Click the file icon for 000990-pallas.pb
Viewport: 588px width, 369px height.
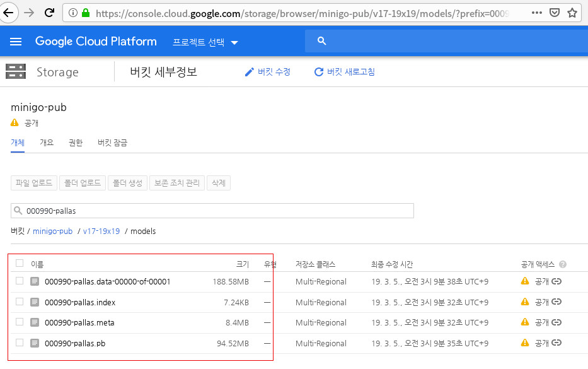click(35, 343)
